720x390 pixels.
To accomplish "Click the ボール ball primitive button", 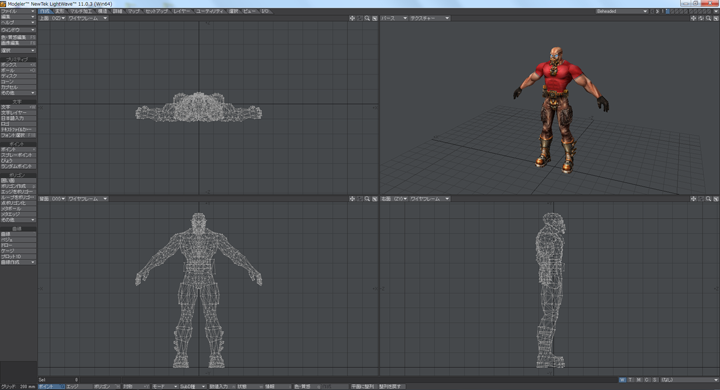I will (x=18, y=70).
